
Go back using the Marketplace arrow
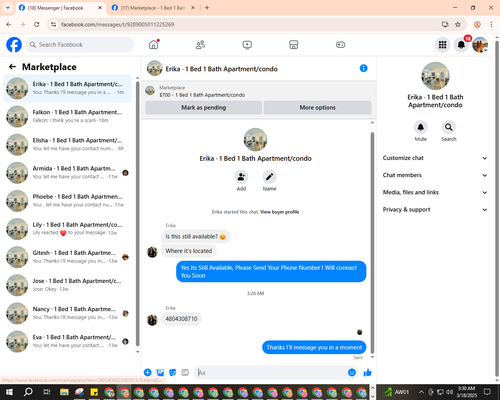pyautogui.click(x=12, y=67)
